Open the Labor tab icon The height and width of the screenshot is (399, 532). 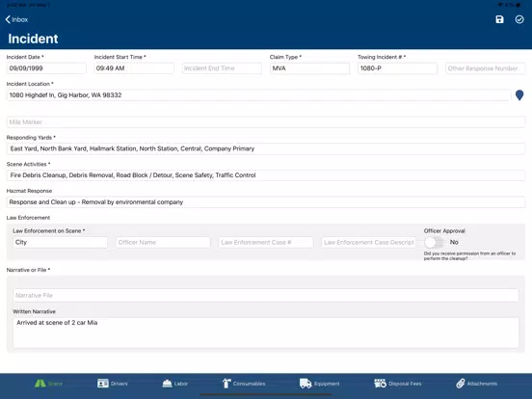pos(167,384)
